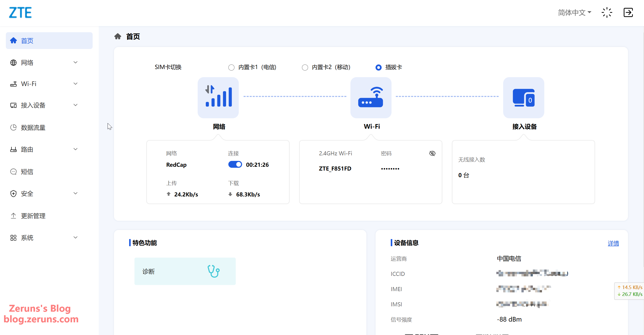Click the ZTE logo

point(20,12)
